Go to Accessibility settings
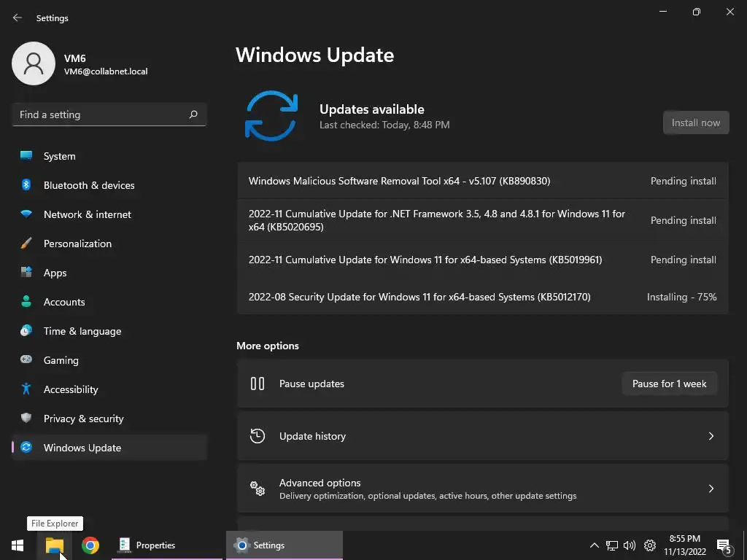 click(109, 389)
